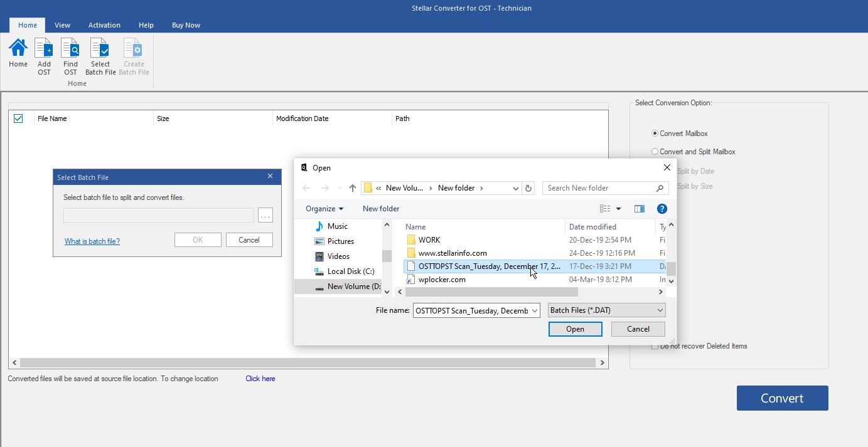
Task: Click the Open dialog file list horizontal scrollbar
Action: pyautogui.click(x=491, y=292)
